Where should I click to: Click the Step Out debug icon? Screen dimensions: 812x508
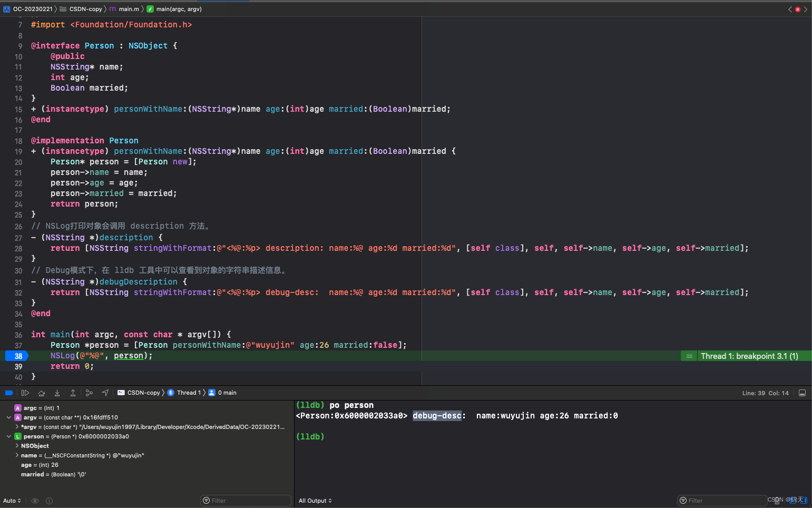pos(73,393)
